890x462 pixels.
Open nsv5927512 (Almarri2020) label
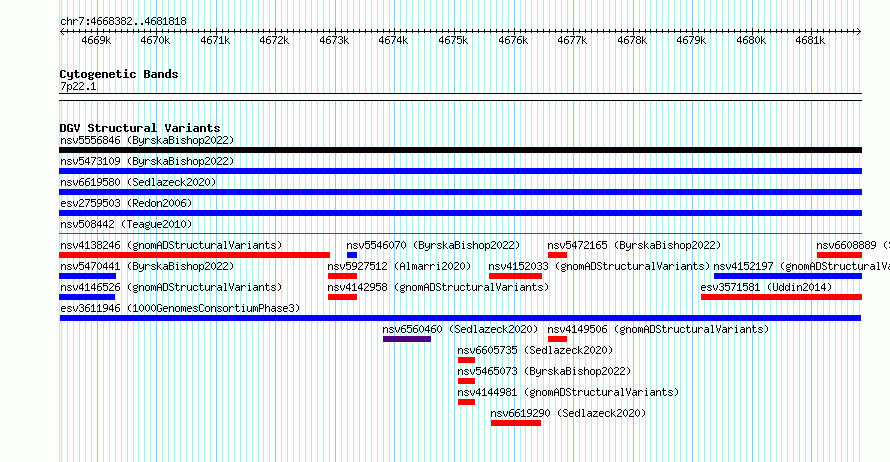(x=399, y=266)
